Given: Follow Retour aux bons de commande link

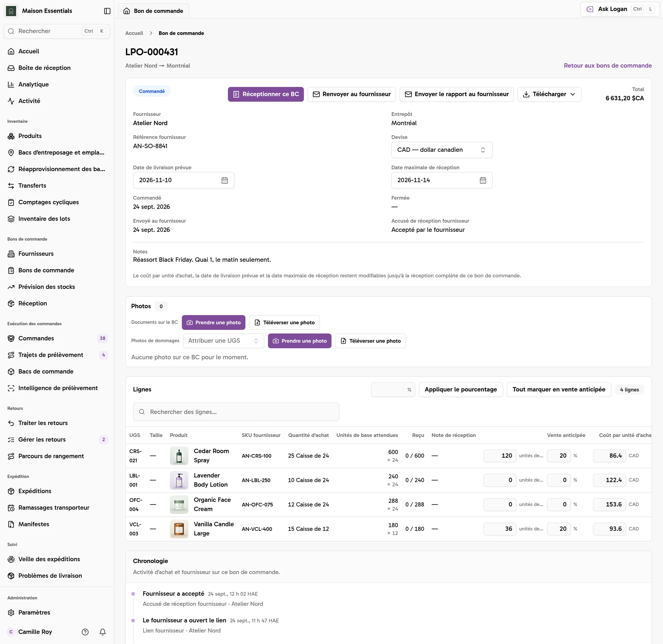Looking at the screenshot, I should pos(607,66).
